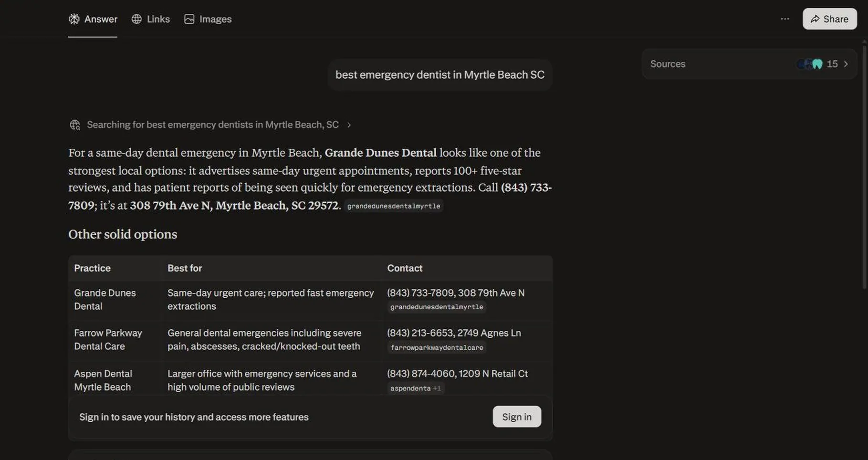The height and width of the screenshot is (460, 868).
Task: Expand the Sources panel chevron
Action: 846,64
